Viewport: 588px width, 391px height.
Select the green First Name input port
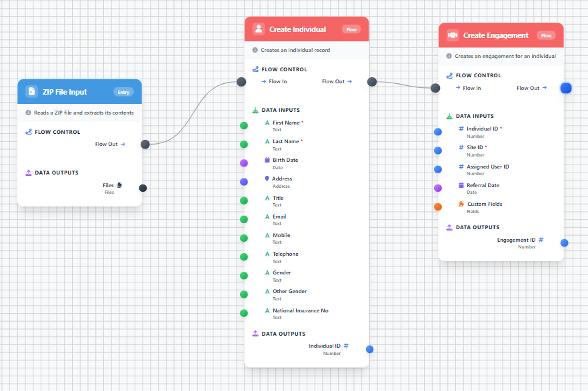point(244,125)
